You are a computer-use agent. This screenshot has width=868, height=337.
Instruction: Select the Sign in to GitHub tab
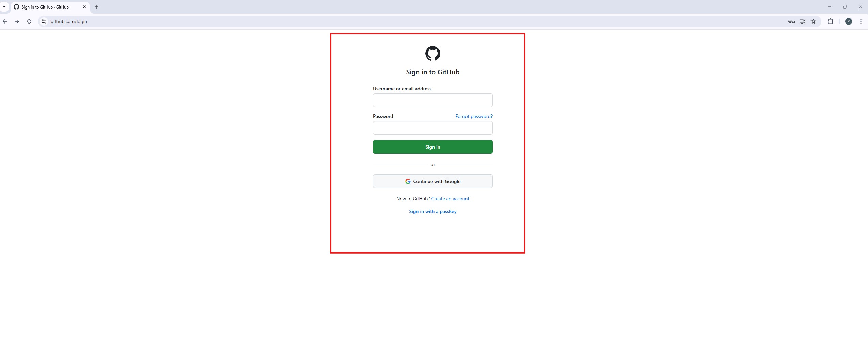click(x=45, y=7)
